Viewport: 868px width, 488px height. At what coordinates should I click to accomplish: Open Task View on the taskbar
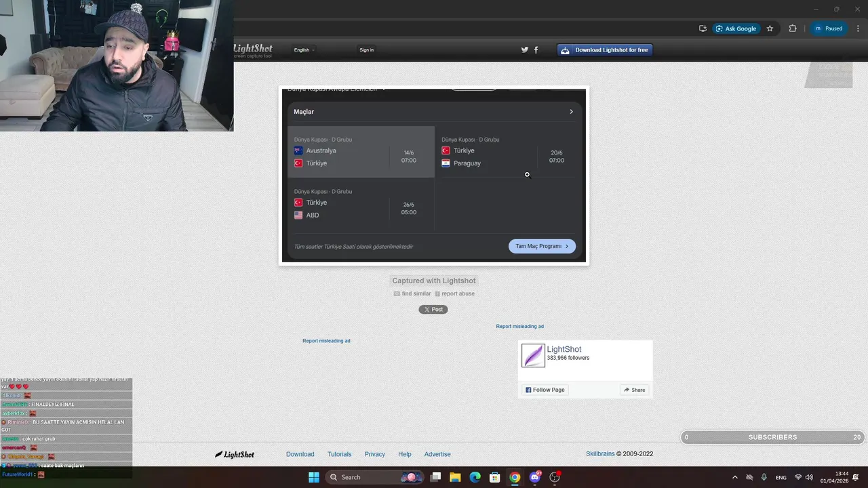pos(435,477)
